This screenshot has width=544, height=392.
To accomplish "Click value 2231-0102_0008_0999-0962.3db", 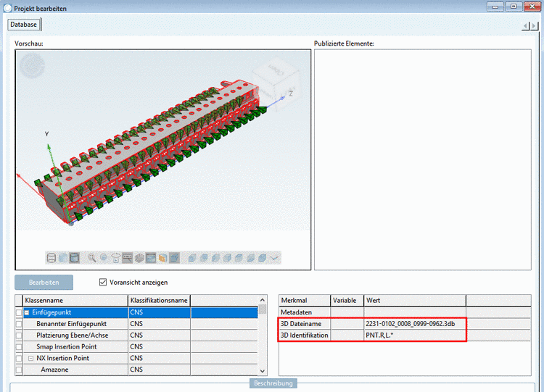I will coord(410,324).
